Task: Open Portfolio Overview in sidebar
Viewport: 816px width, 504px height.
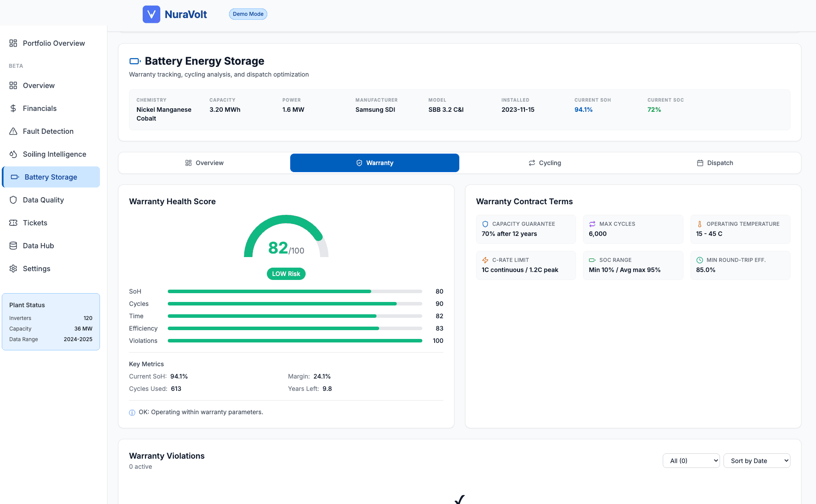Action: (x=51, y=43)
